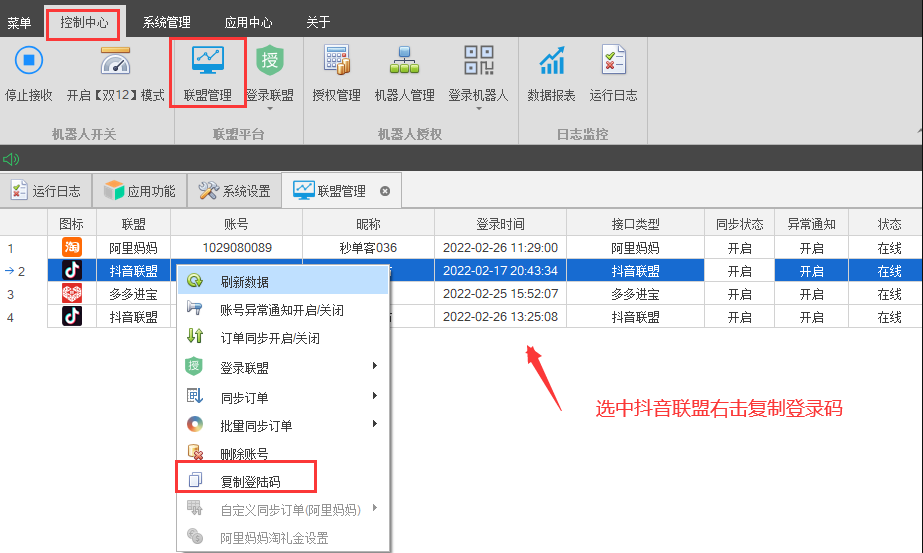Click 在线 status in row 1
This screenshot has height=553, width=923.
coord(889,248)
